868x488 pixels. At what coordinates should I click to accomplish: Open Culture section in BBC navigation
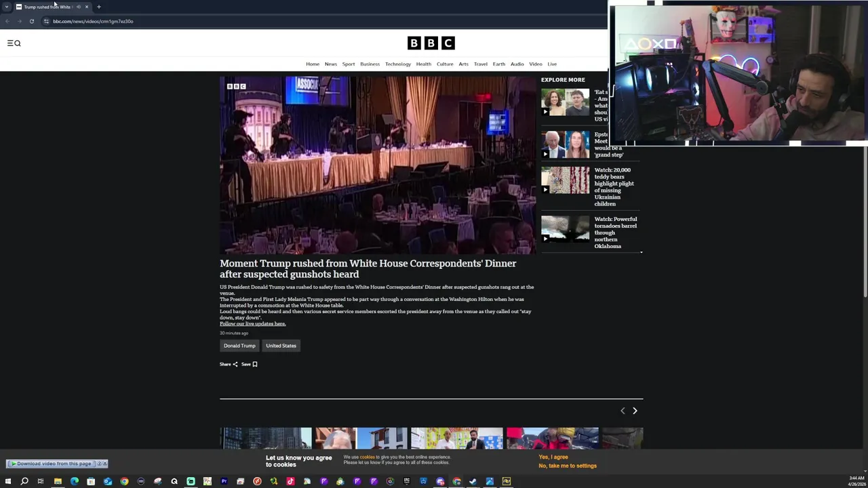[x=445, y=64]
